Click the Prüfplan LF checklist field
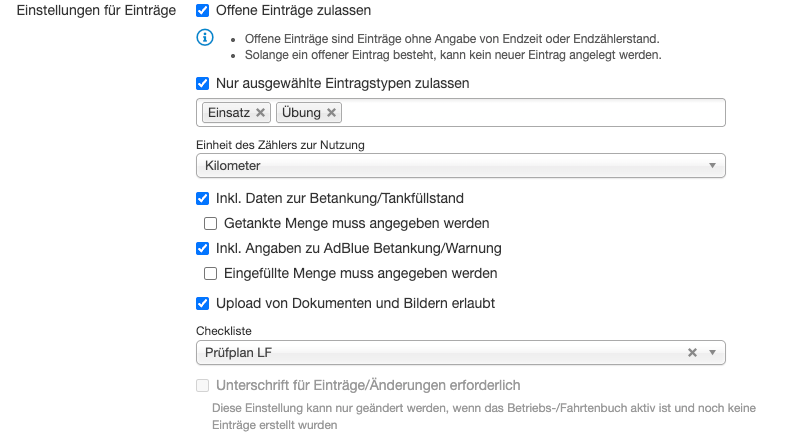 (x=440, y=353)
